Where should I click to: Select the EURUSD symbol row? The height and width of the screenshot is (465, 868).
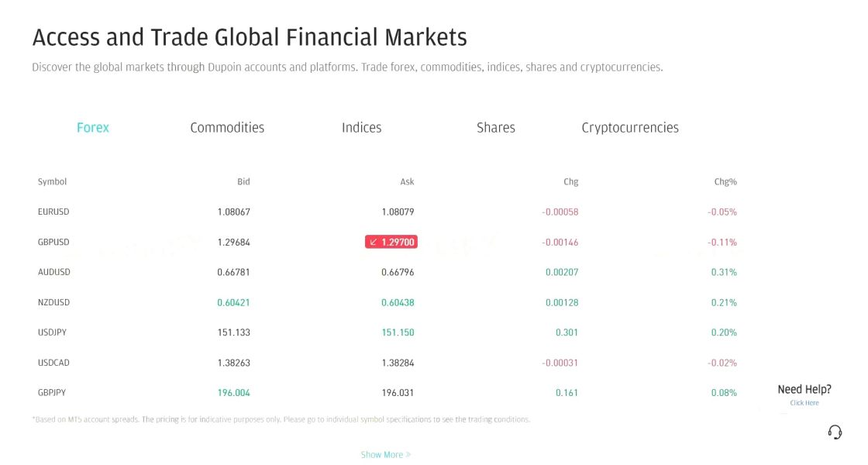pos(387,212)
